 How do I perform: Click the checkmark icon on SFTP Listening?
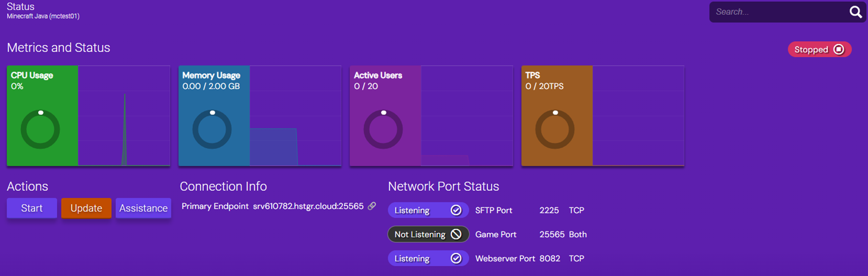(x=456, y=210)
